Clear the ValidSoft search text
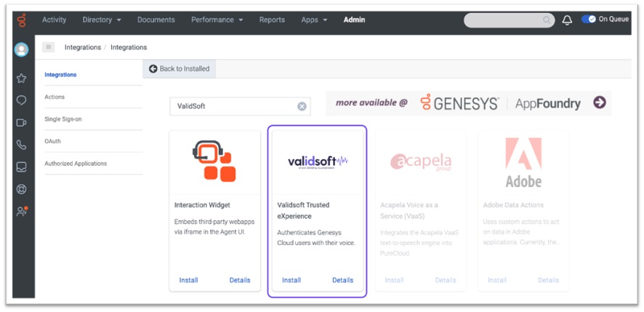 click(302, 106)
